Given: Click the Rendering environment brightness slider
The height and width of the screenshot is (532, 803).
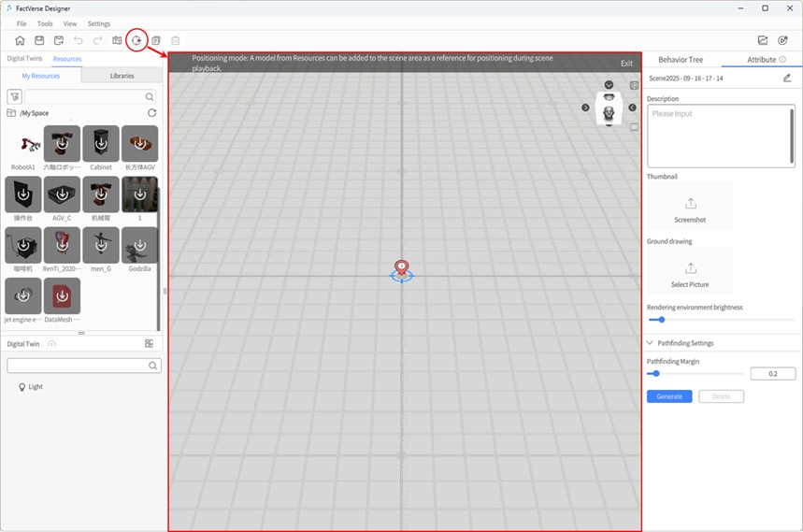Looking at the screenshot, I should (x=720, y=320).
